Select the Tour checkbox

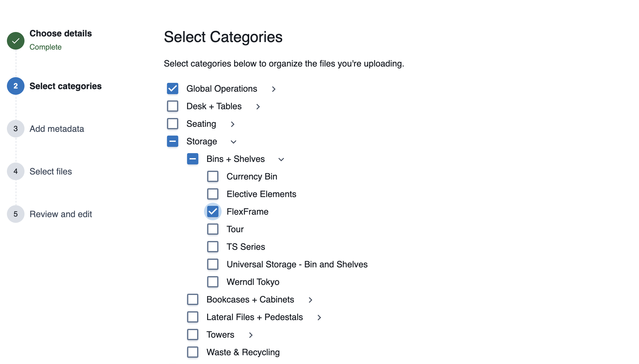(x=213, y=229)
